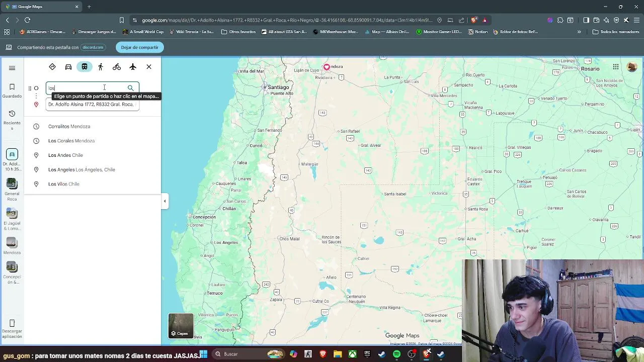Image resolution: width=644 pixels, height=362 pixels.
Task: Choose walking travel mode
Action: coord(101,67)
